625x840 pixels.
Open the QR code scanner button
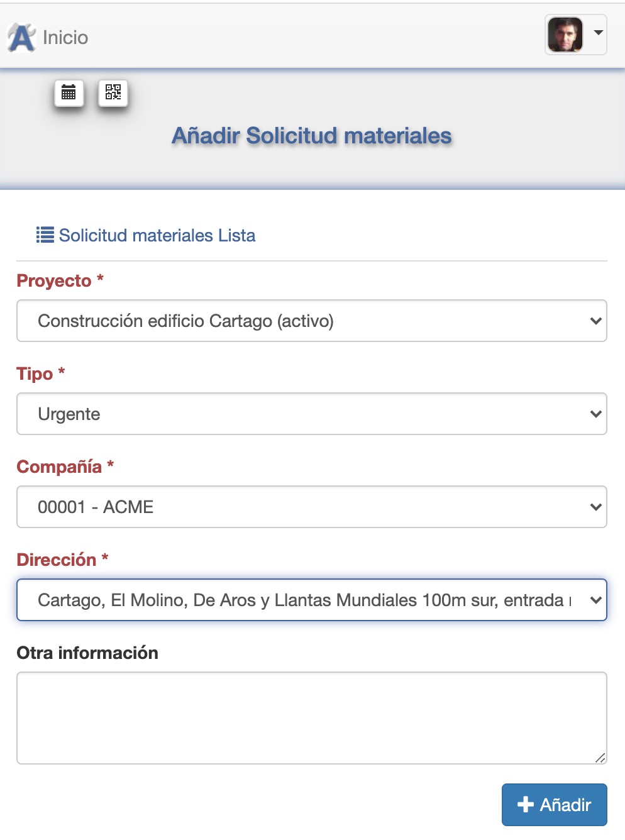113,93
